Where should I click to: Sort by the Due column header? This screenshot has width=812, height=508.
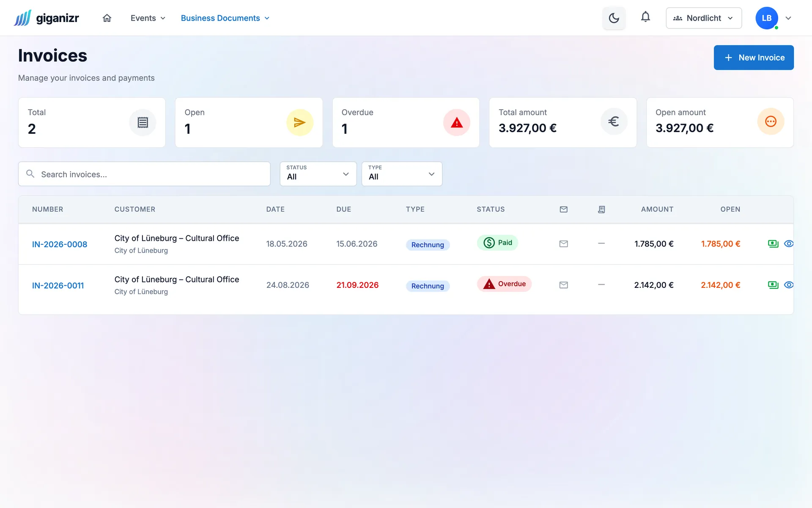click(x=344, y=209)
